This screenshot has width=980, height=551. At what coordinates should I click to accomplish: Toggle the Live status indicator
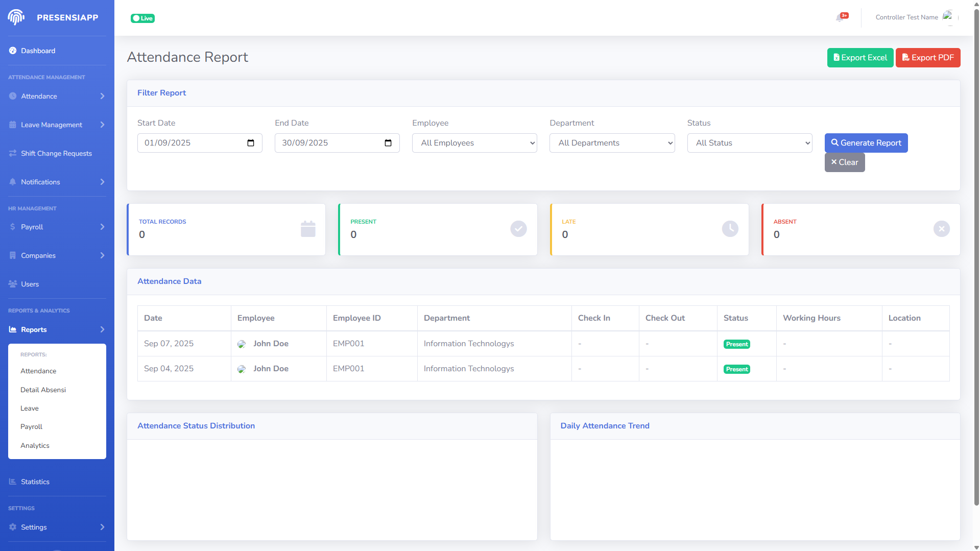142,18
